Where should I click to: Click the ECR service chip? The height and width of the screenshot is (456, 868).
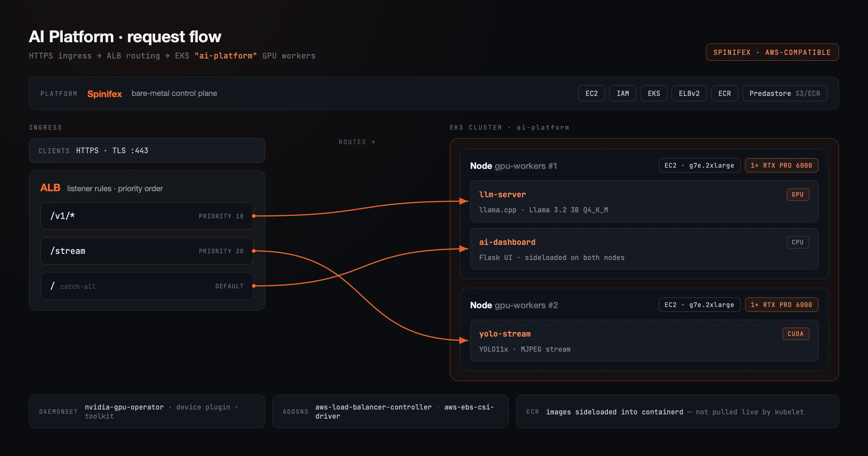tap(725, 93)
